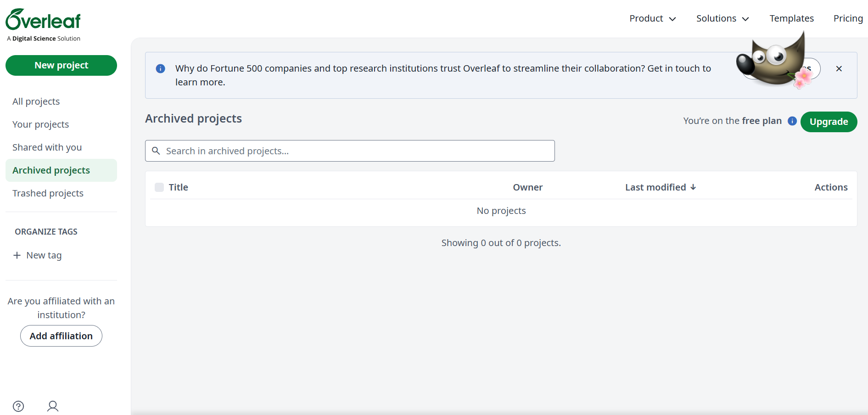Open the Templates page
Image resolution: width=868 pixels, height=415 pixels.
(792, 18)
